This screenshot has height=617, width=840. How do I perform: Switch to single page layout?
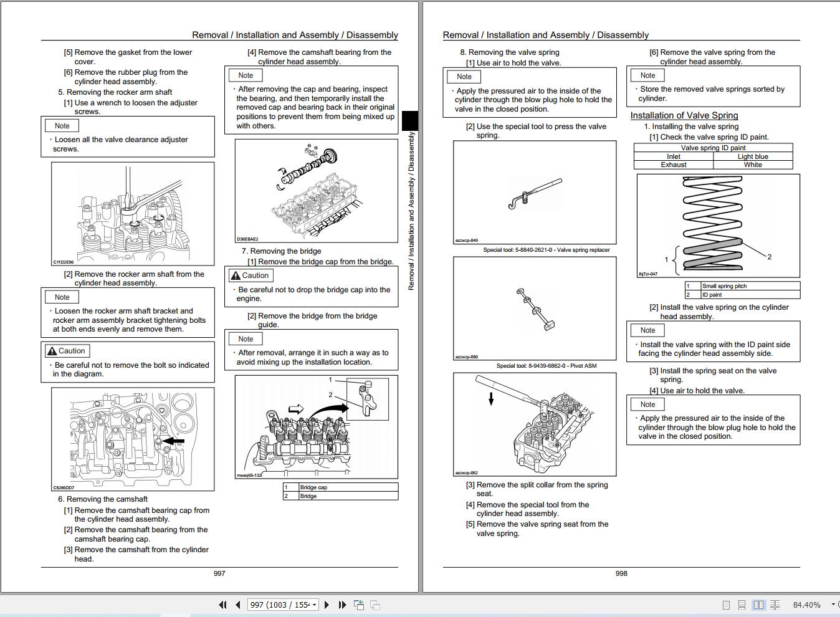726,605
